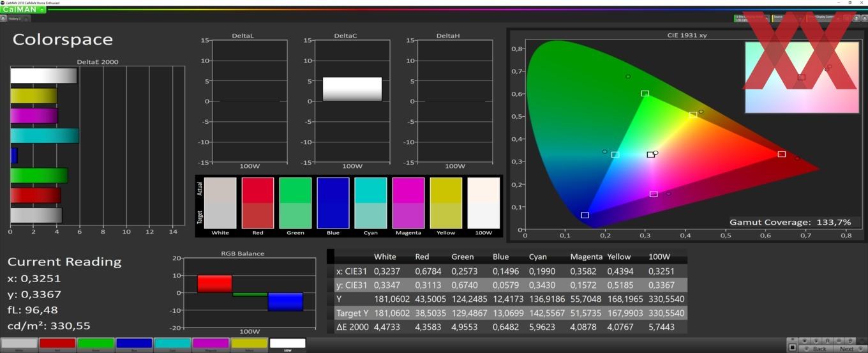
Task: Click the green target square on CIE chart
Action: [645, 93]
